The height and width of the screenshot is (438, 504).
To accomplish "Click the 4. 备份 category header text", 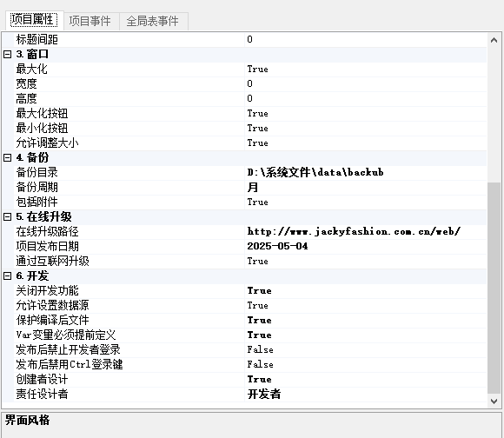I will point(32,158).
